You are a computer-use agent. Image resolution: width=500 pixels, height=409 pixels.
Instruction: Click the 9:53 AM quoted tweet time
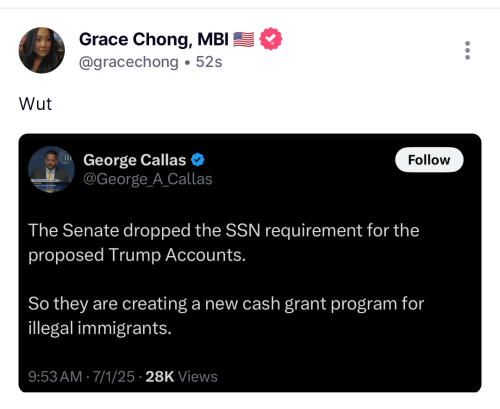click(x=55, y=377)
